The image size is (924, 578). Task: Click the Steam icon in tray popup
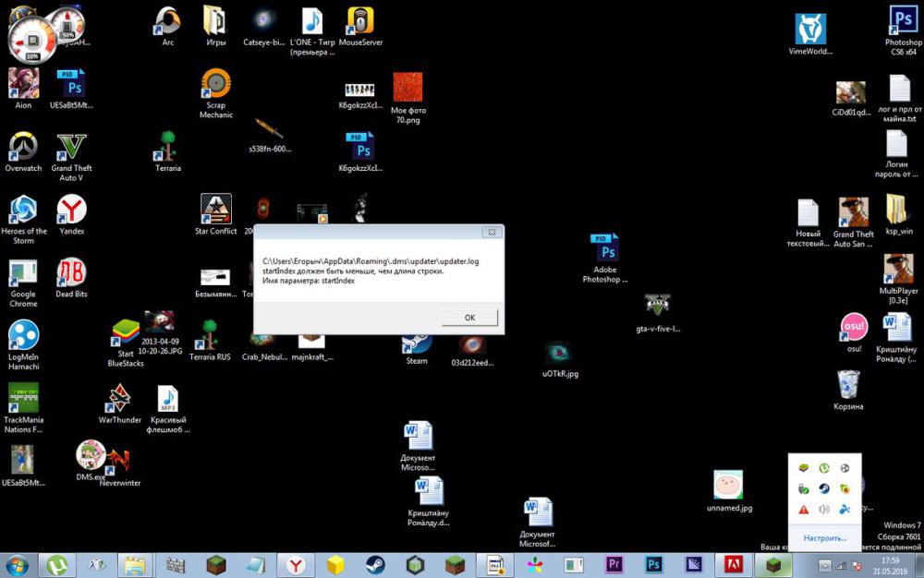click(824, 488)
